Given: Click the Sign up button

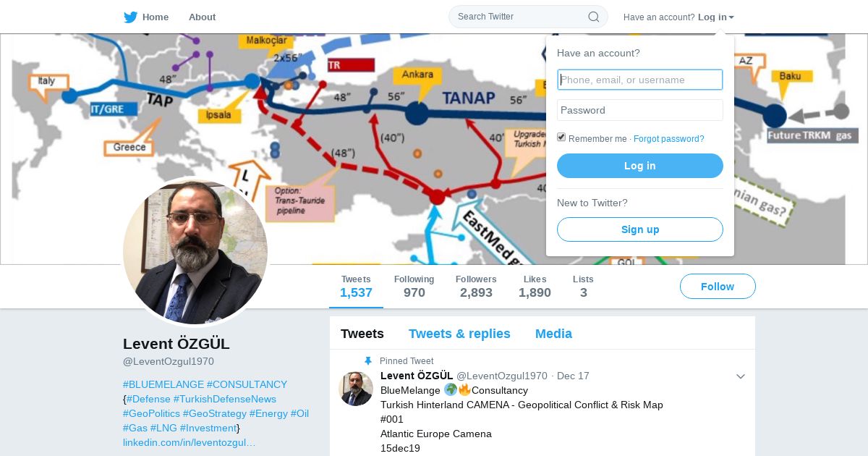Looking at the screenshot, I should click(640, 229).
